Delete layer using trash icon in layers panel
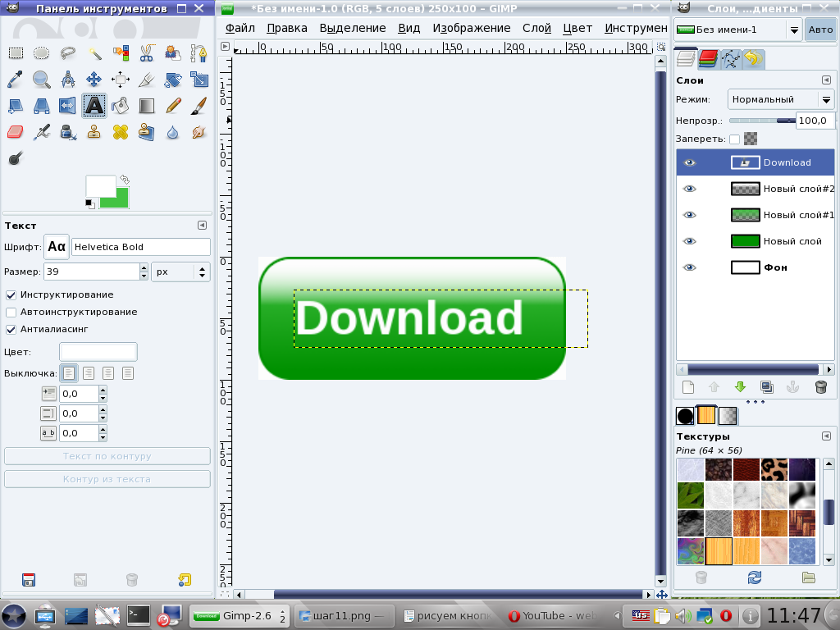This screenshot has width=840, height=630. 820,387
